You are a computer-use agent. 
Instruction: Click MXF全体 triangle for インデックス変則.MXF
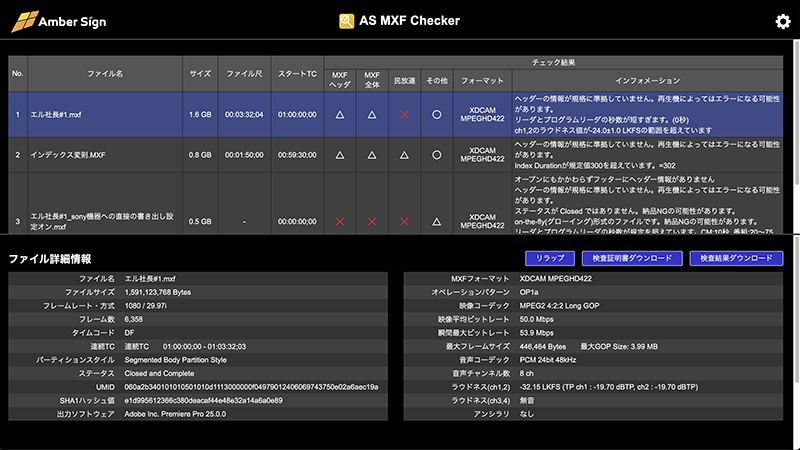point(372,155)
